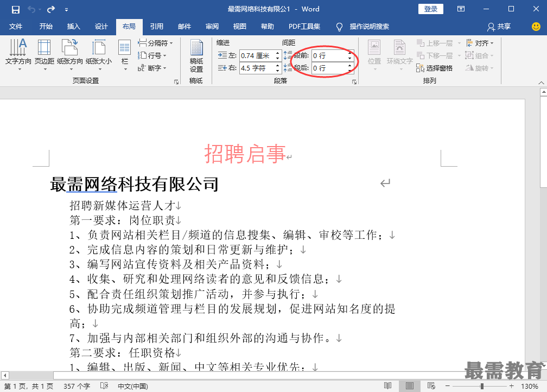
Task: Click the 最需网络科技有限公司 heading
Action: [x=135, y=184]
